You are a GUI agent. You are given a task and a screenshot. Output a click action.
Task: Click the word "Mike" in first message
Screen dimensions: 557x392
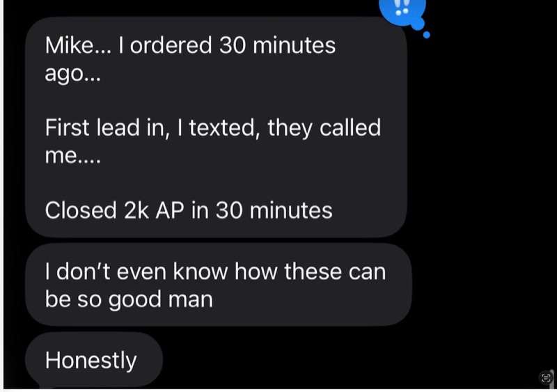click(68, 45)
